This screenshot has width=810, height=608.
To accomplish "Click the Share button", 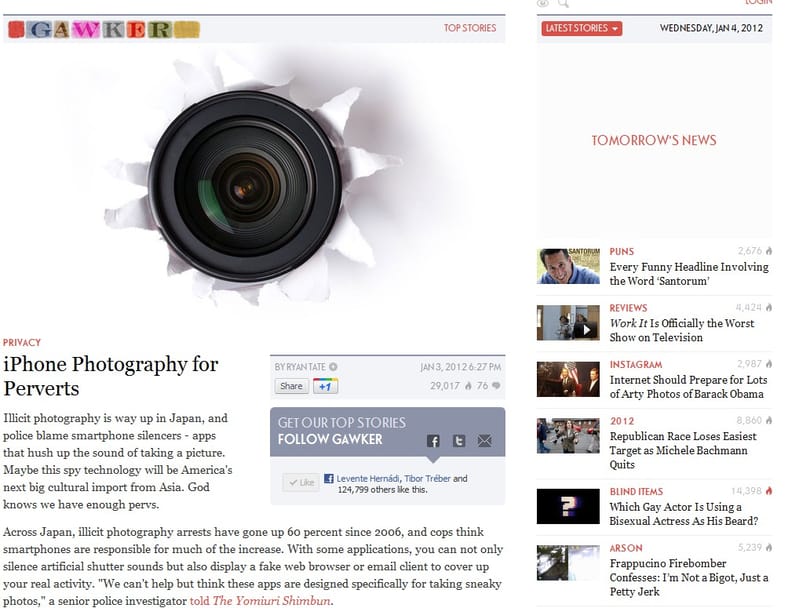I will pyautogui.click(x=291, y=386).
